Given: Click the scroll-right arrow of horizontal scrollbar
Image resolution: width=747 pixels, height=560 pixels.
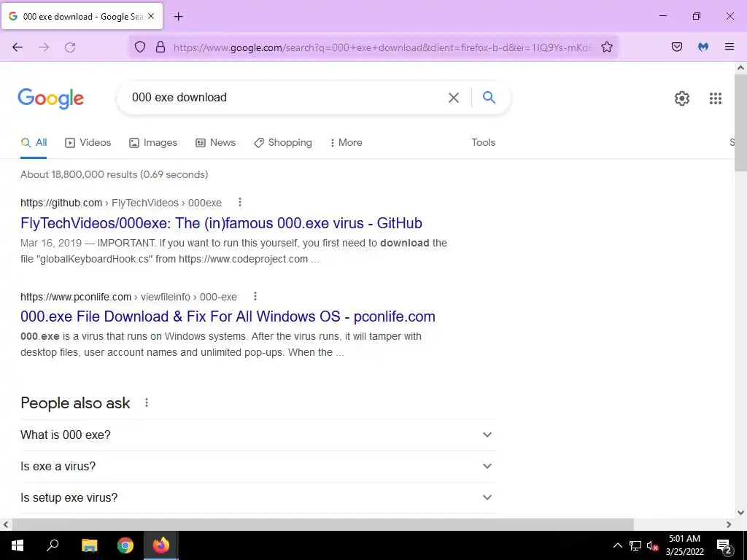Looking at the screenshot, I should coord(729,524).
